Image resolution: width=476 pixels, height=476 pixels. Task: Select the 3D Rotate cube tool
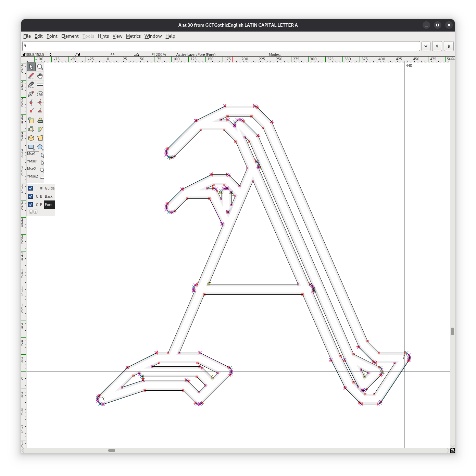[x=31, y=138]
